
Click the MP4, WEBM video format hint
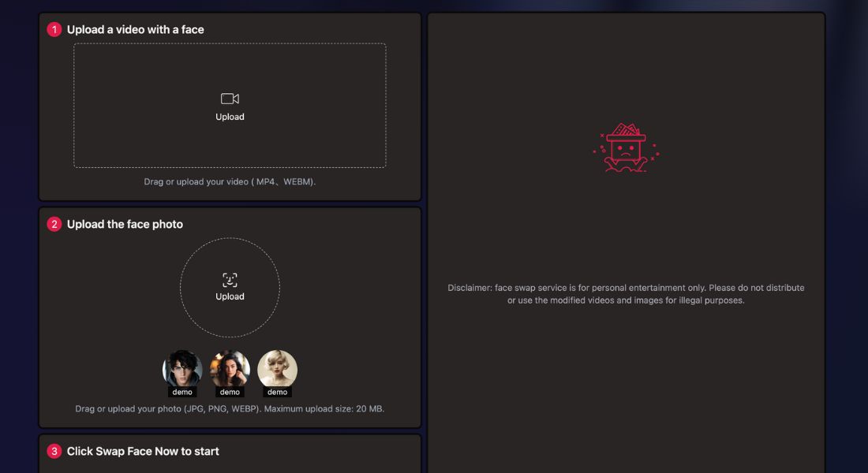pyautogui.click(x=230, y=181)
